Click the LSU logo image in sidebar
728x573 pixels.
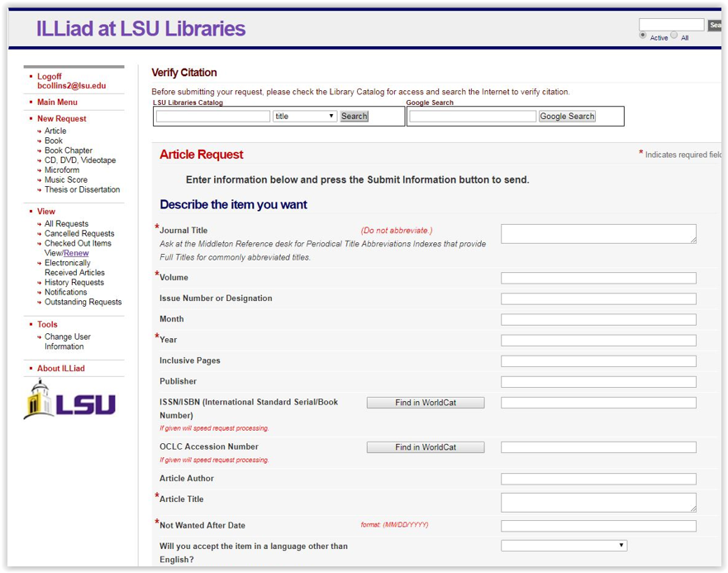click(x=69, y=399)
